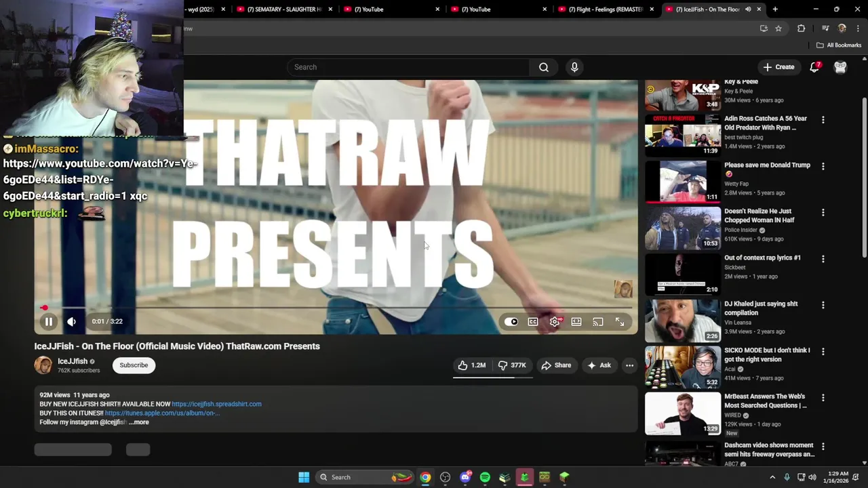The image size is (868, 488).
Task: Open Spotify from the taskbar
Action: 485,477
